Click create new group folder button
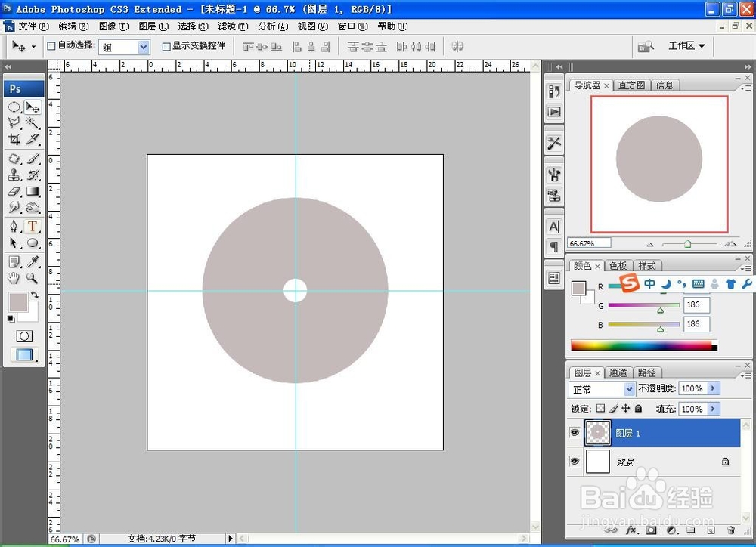The height and width of the screenshot is (547, 756). coord(691,530)
